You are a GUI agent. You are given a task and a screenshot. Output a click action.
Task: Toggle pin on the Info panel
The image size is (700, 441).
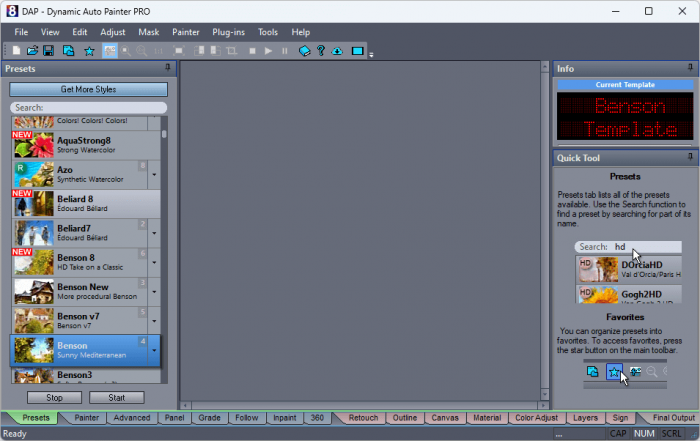pos(690,68)
